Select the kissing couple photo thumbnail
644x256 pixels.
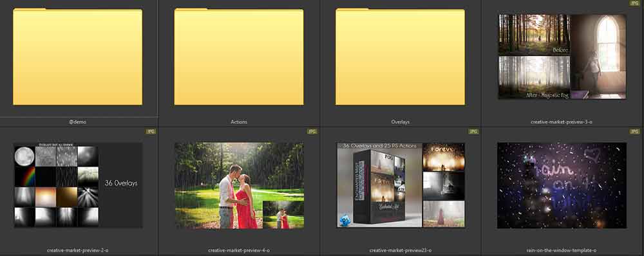coord(239,185)
